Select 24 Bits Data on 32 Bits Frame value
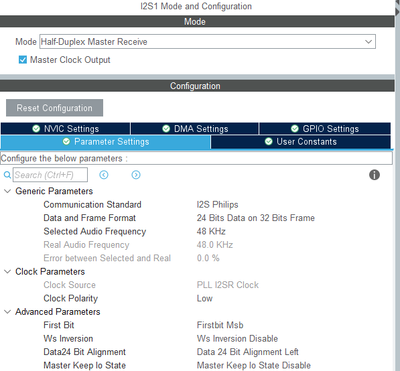Image resolution: width=400 pixels, height=371 pixels. pyautogui.click(x=256, y=218)
